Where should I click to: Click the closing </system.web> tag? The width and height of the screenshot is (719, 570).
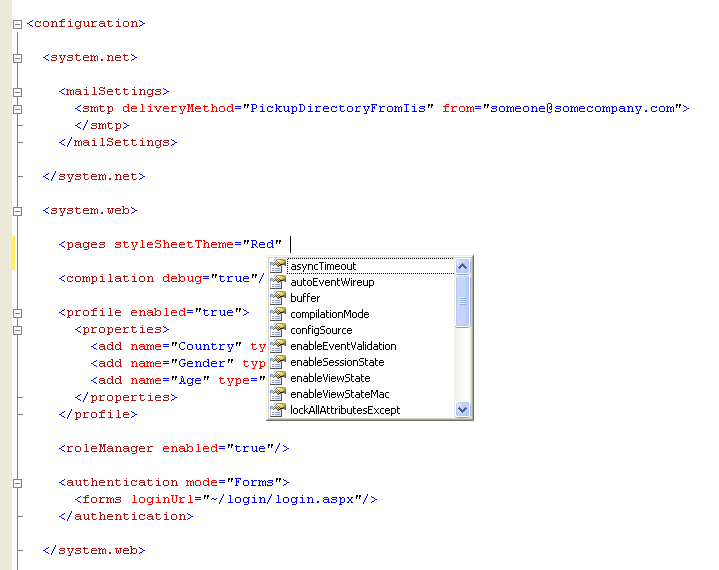[94, 550]
